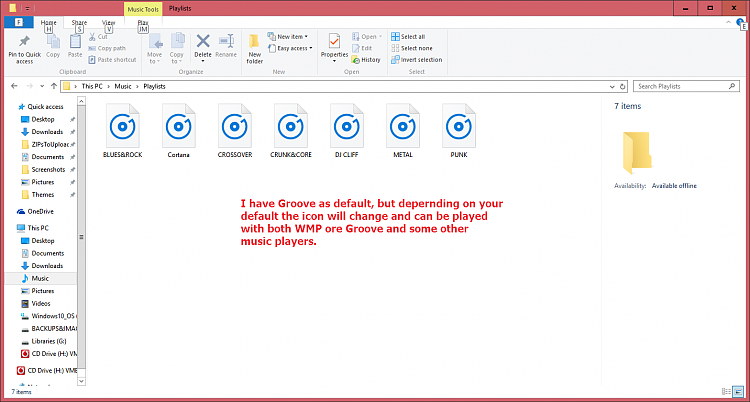Click navigation pane scrollbar thumb

81,236
